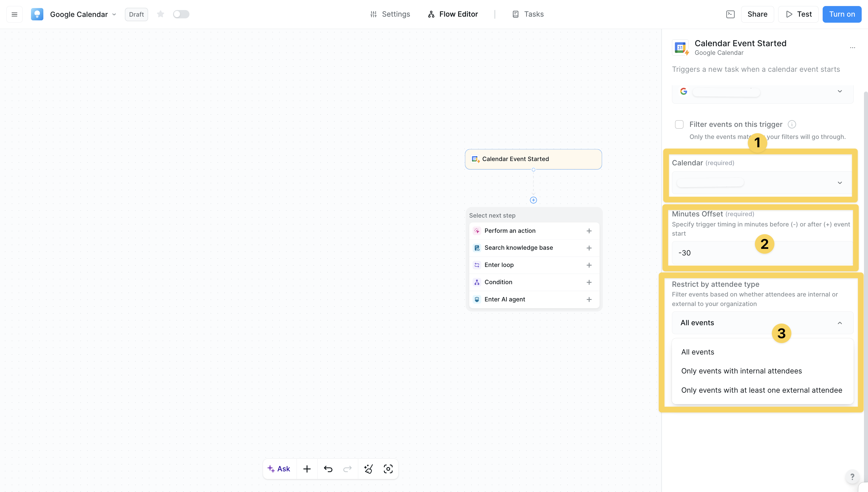Open the hamburger menu icon
This screenshot has height=492, width=868.
[x=14, y=14]
